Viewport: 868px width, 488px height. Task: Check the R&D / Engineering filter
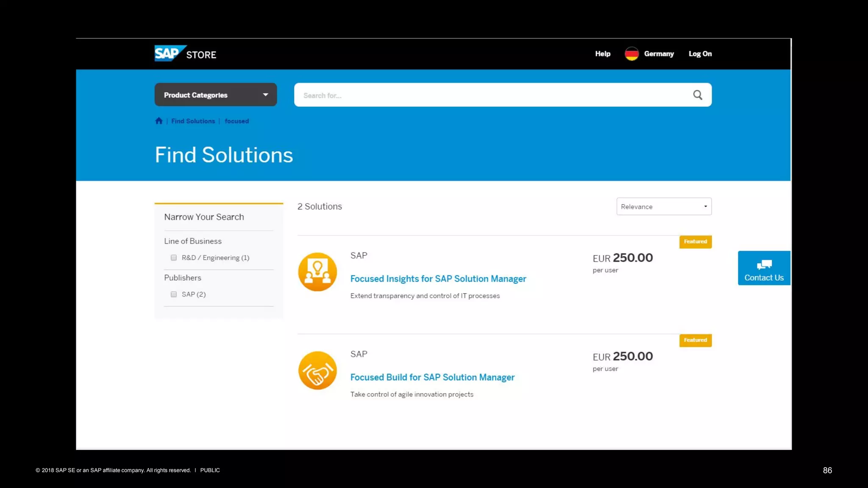[x=174, y=258]
